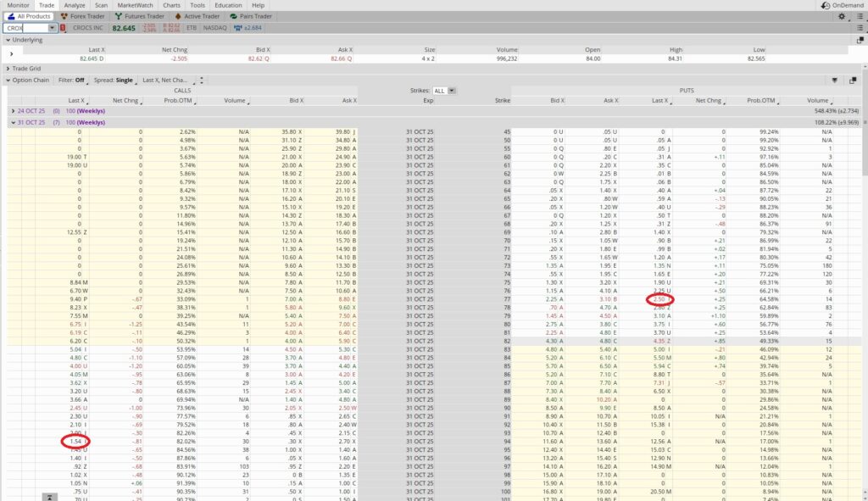The image size is (868, 501).
Task: Switch to the MarketWatch tab
Action: 135,5
